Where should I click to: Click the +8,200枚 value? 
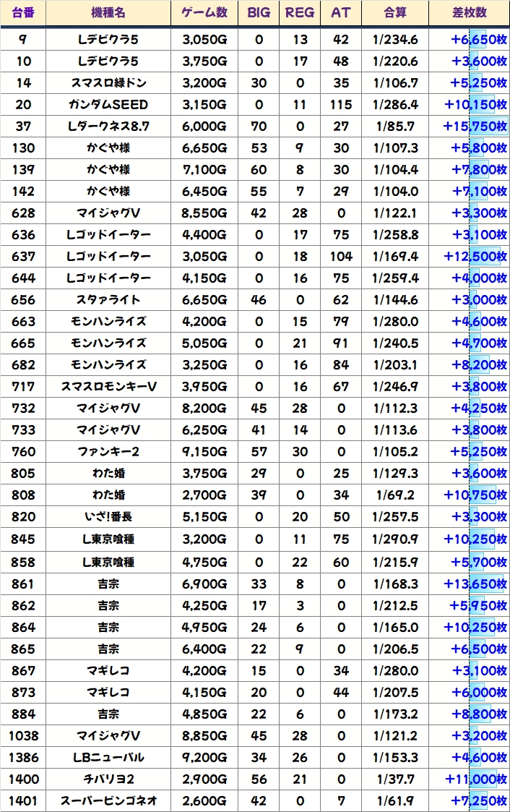coord(479,365)
